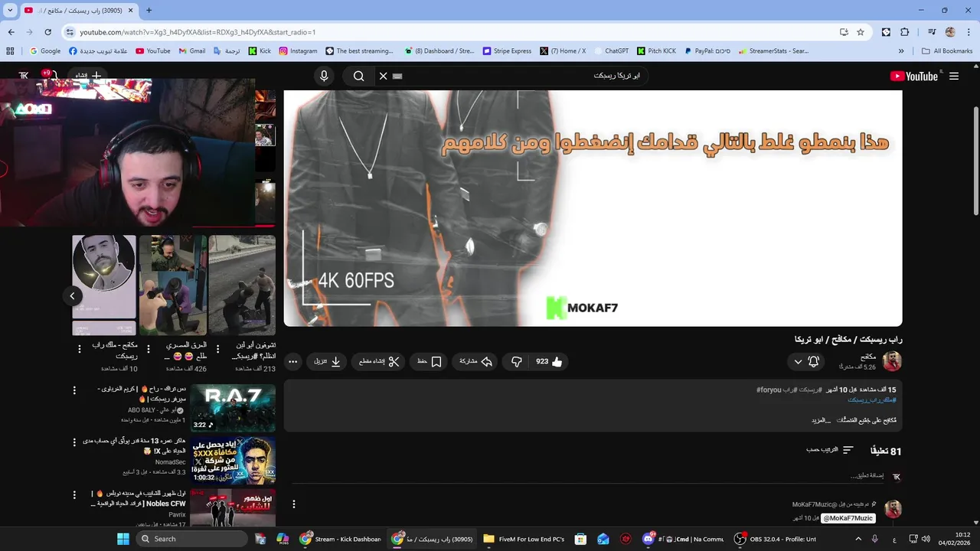Open YouTube notifications bell with 9+ badge
980x551 pixels.
point(51,76)
